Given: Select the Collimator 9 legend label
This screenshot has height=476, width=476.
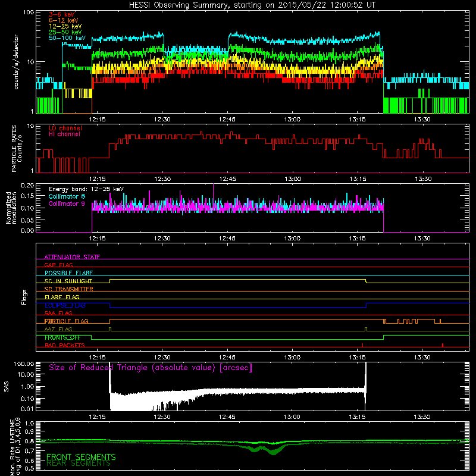Looking at the screenshot, I should (x=67, y=203).
